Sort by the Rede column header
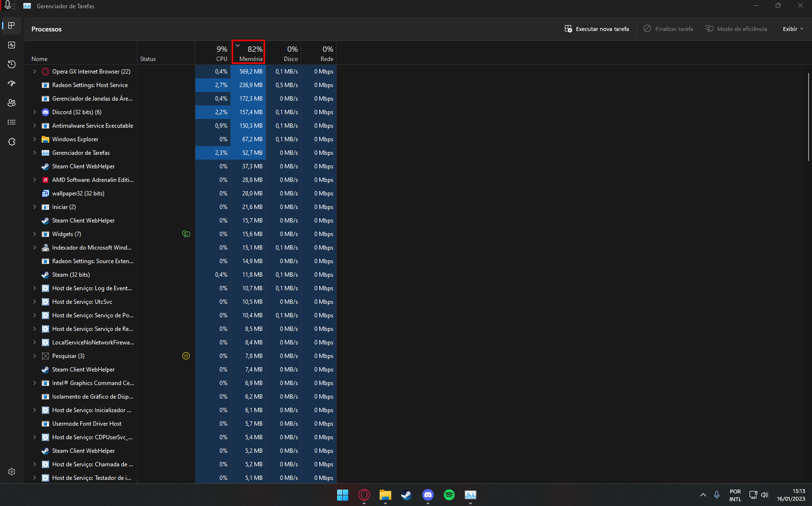 319,53
